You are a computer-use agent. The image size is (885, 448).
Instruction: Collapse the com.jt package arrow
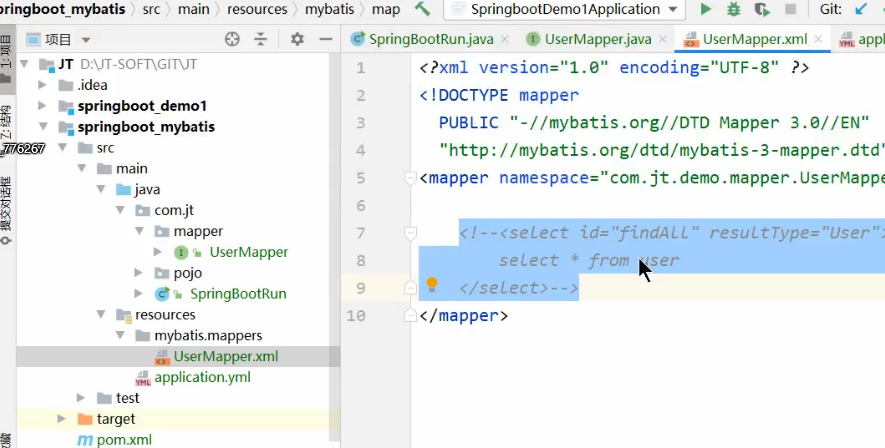coord(120,210)
